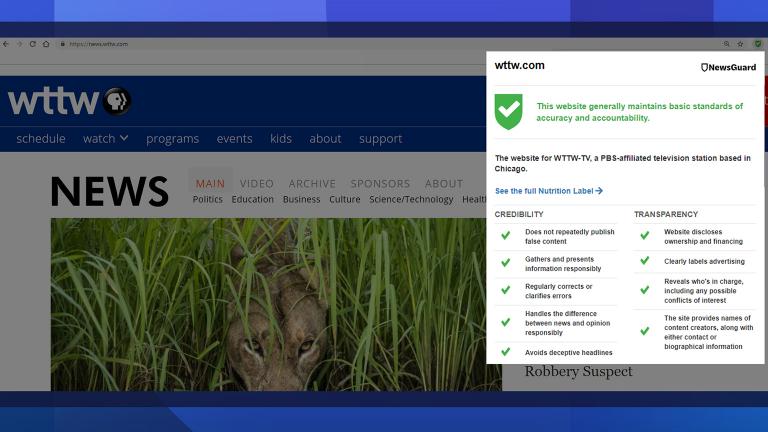Reload the page with the refresh icon
Viewport: 768px width, 432px height.
pyautogui.click(x=32, y=44)
